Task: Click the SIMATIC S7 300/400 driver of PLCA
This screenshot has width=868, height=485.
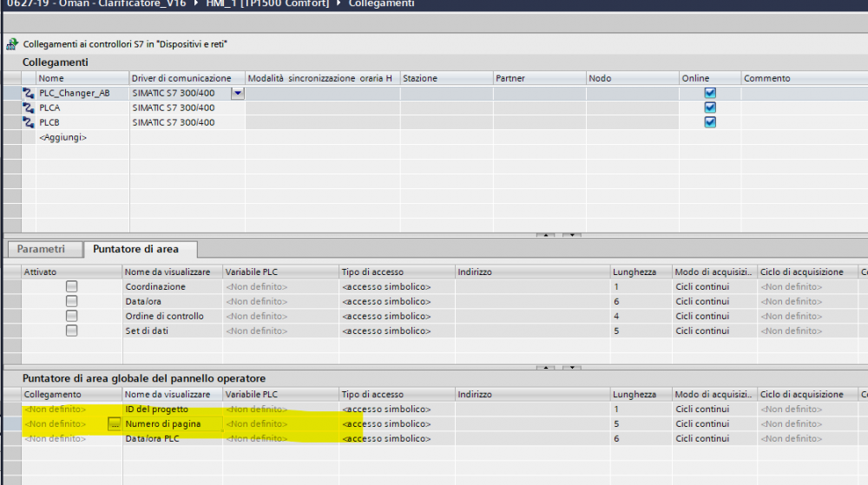Action: (174, 108)
